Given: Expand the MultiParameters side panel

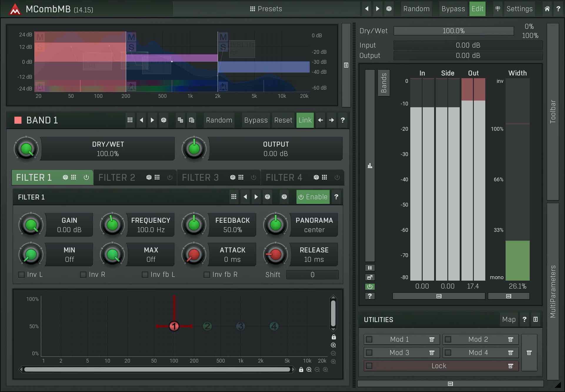Looking at the screenshot, I should pos(553,291).
